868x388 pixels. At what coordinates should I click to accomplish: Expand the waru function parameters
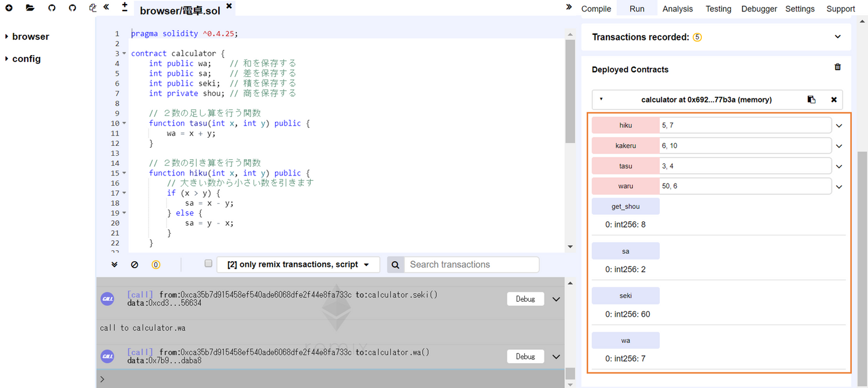pyautogui.click(x=839, y=186)
